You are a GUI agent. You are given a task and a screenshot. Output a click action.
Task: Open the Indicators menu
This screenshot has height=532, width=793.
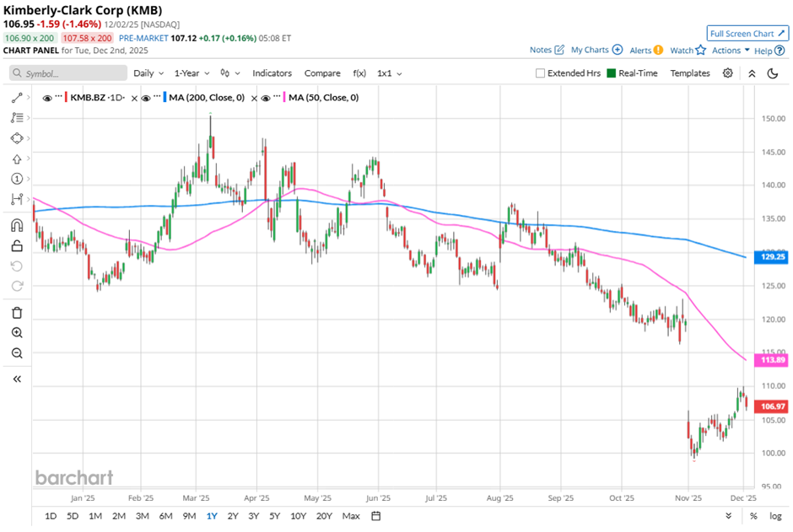(x=272, y=73)
